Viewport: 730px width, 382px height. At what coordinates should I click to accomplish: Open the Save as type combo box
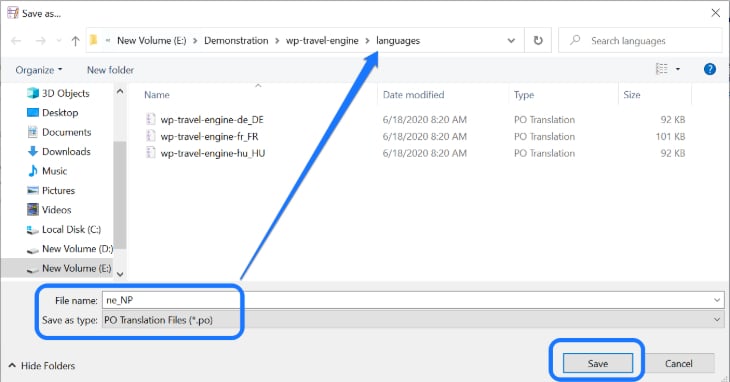(413, 320)
